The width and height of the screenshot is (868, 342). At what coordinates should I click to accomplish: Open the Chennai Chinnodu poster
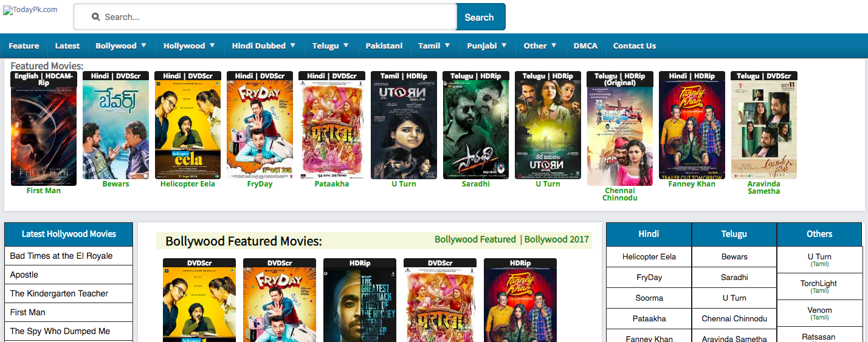click(620, 136)
